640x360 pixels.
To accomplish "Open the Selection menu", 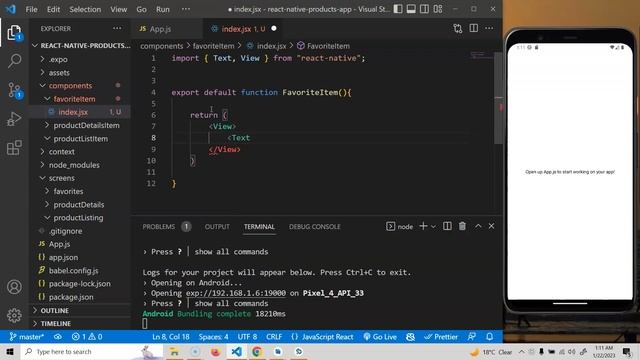I will [x=85, y=9].
